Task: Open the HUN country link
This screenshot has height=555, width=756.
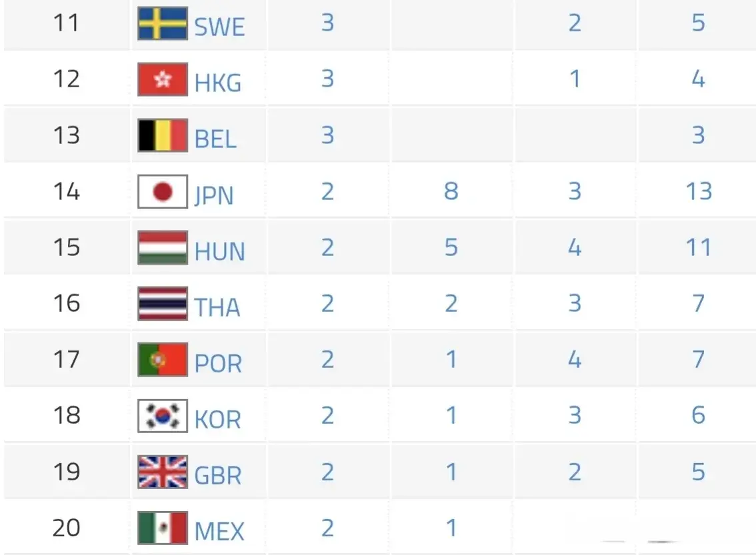Action: 220,252
